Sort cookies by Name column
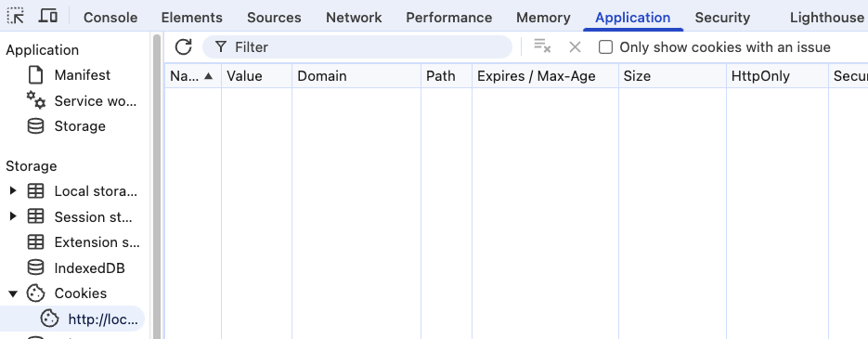Screen dimensions: 868x339 192,76
